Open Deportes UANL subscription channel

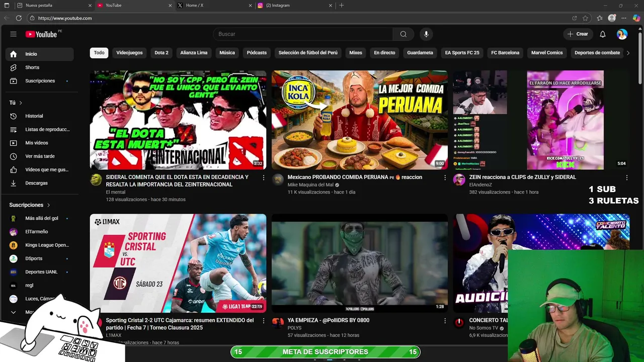click(x=39, y=272)
